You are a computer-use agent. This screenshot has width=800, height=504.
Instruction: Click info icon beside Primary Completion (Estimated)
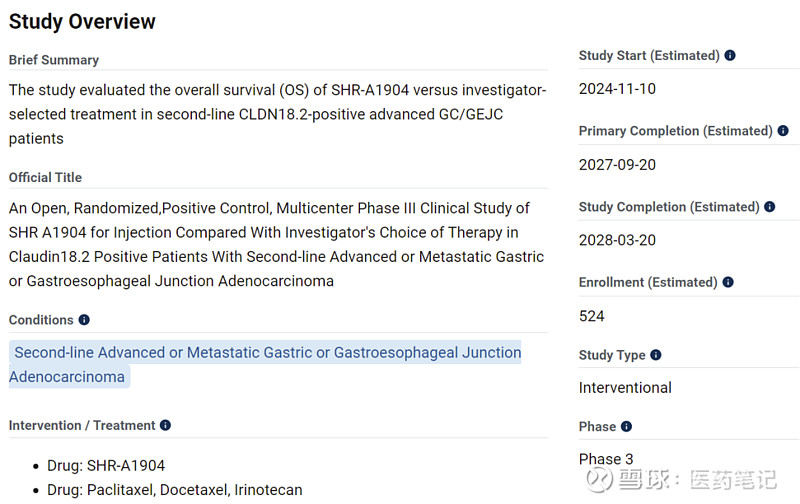coord(783,131)
